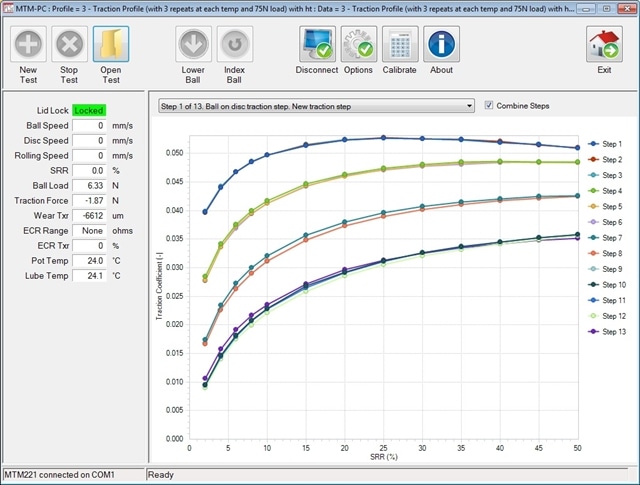Disconnect from the instrument

coord(318,44)
